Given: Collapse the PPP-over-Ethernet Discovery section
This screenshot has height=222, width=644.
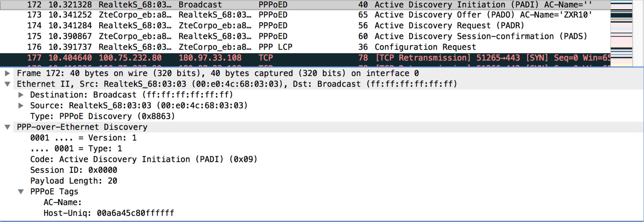Looking at the screenshot, I should pyautogui.click(x=8, y=127).
